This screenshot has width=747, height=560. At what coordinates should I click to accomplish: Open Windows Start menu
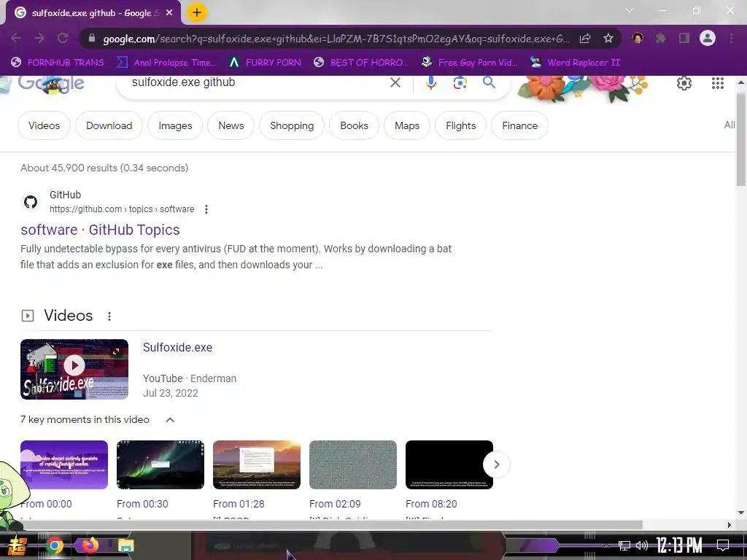pyautogui.click(x=18, y=545)
